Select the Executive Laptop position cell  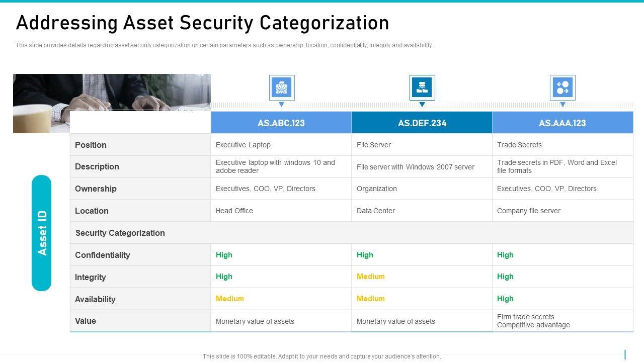pyautogui.click(x=243, y=145)
